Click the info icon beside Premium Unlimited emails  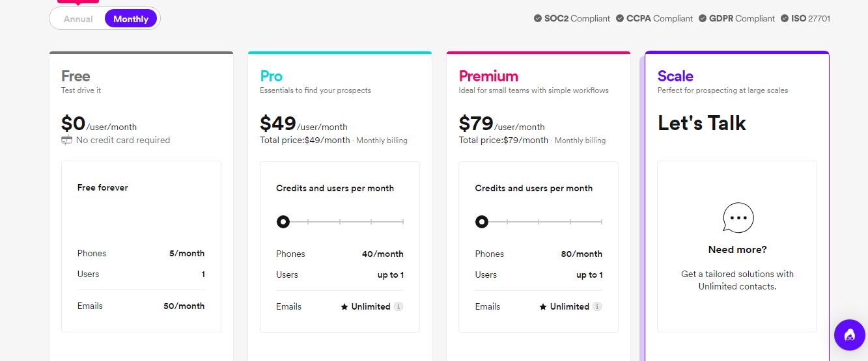(x=597, y=306)
